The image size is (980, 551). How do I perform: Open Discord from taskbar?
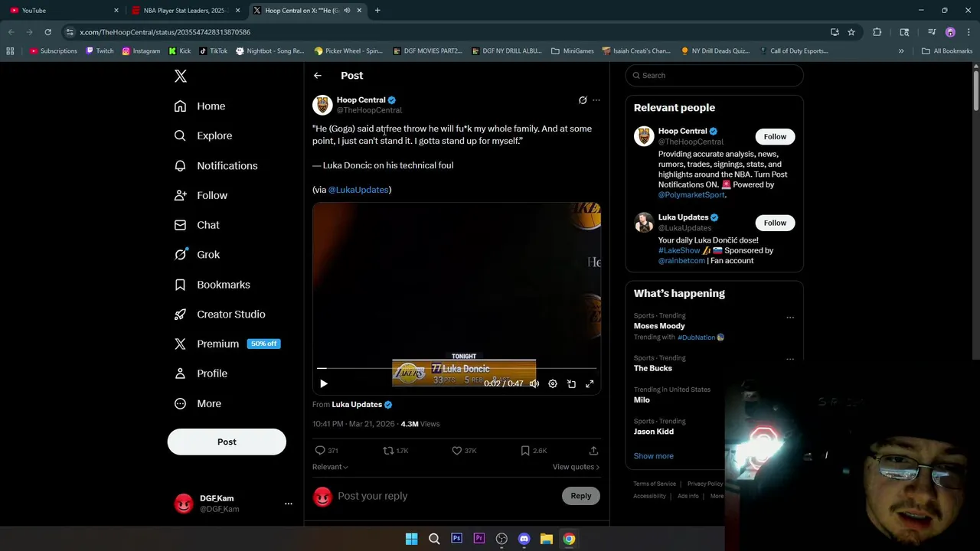tap(524, 539)
